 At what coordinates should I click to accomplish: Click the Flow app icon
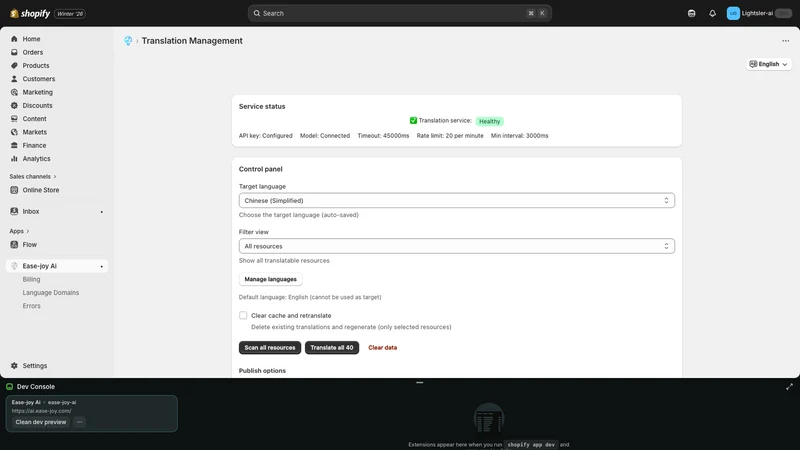point(14,244)
